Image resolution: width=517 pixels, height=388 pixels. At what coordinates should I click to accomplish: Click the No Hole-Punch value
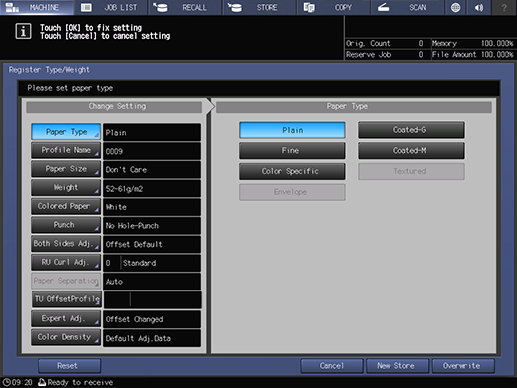tap(152, 226)
